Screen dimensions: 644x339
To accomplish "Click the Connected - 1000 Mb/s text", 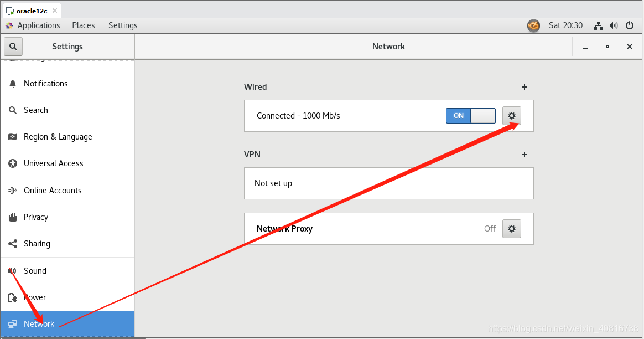I will click(x=298, y=116).
